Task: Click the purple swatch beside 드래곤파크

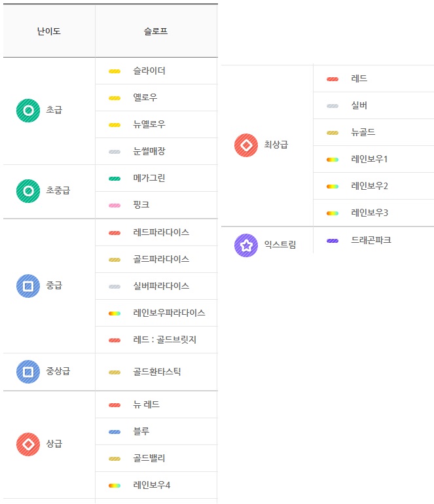Action: coord(333,241)
